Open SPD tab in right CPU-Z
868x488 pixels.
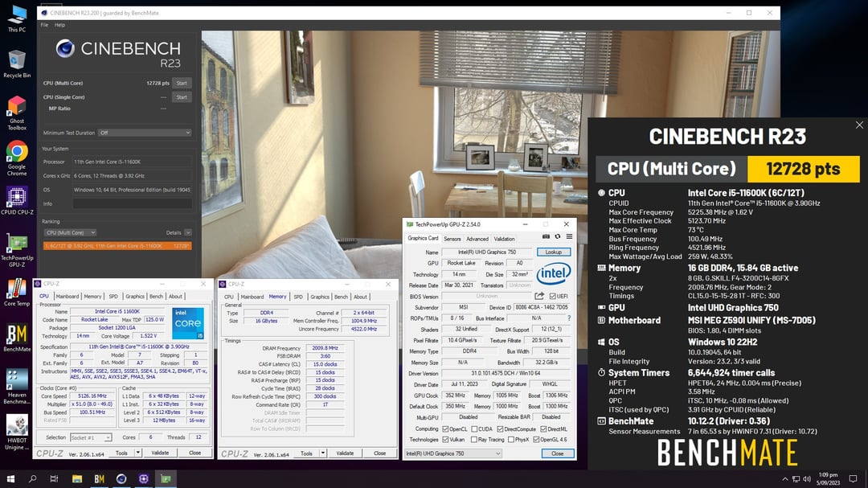(x=298, y=297)
